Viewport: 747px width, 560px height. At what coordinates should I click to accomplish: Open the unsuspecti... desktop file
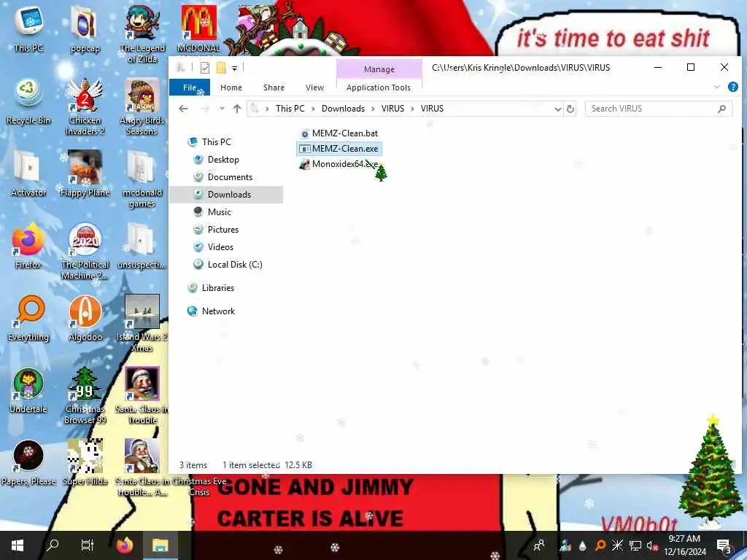coord(142,246)
